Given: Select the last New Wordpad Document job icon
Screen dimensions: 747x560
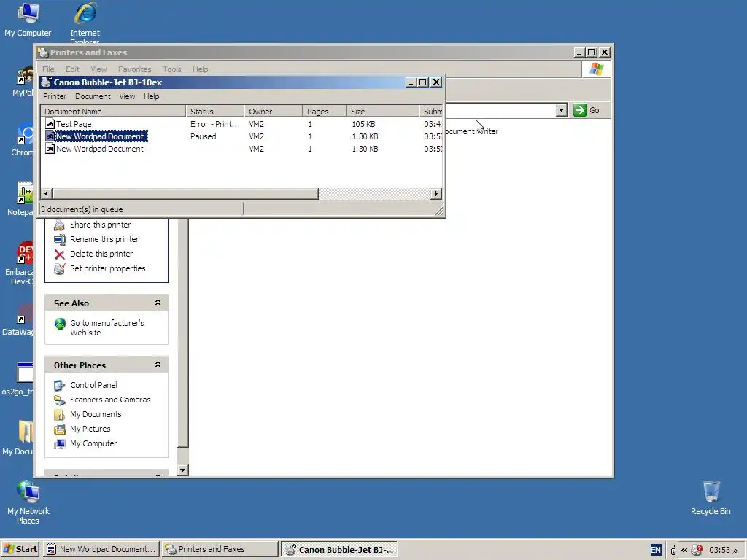Looking at the screenshot, I should 50,149.
